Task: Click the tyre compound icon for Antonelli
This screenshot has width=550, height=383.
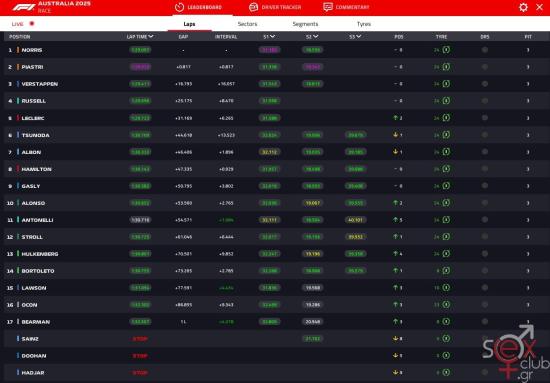Action: (x=446, y=220)
